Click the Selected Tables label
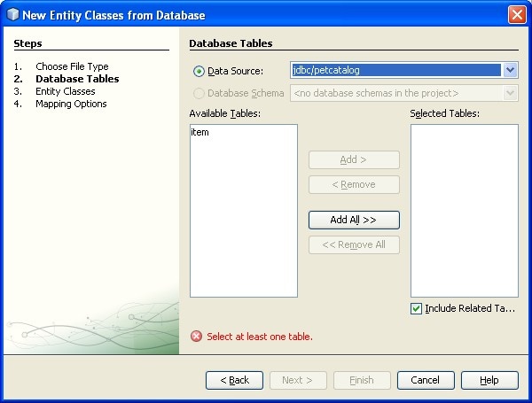532x403 pixels. coord(444,113)
